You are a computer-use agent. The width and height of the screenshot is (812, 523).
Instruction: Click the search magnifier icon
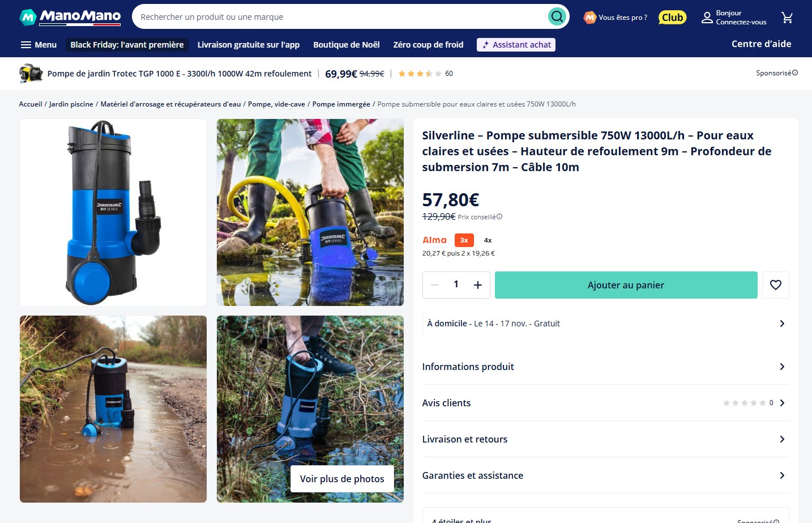tap(557, 17)
